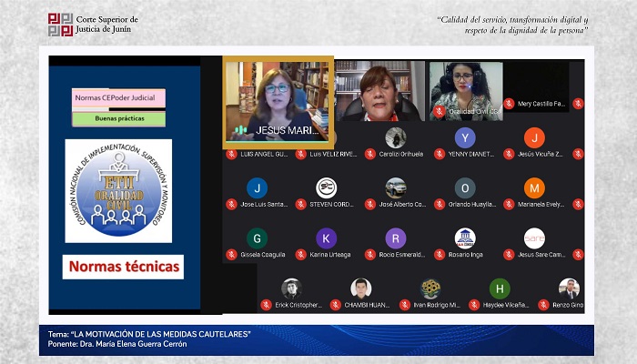The image size is (637, 364).
Task: Click the 'Corte Superior de Justicia de Junín' title text
Action: pyautogui.click(x=107, y=25)
